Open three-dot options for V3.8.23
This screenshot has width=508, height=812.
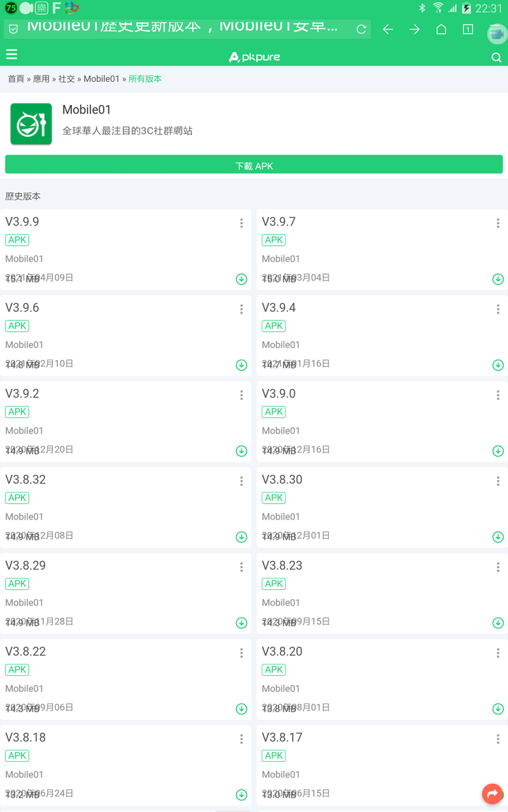pyautogui.click(x=498, y=567)
